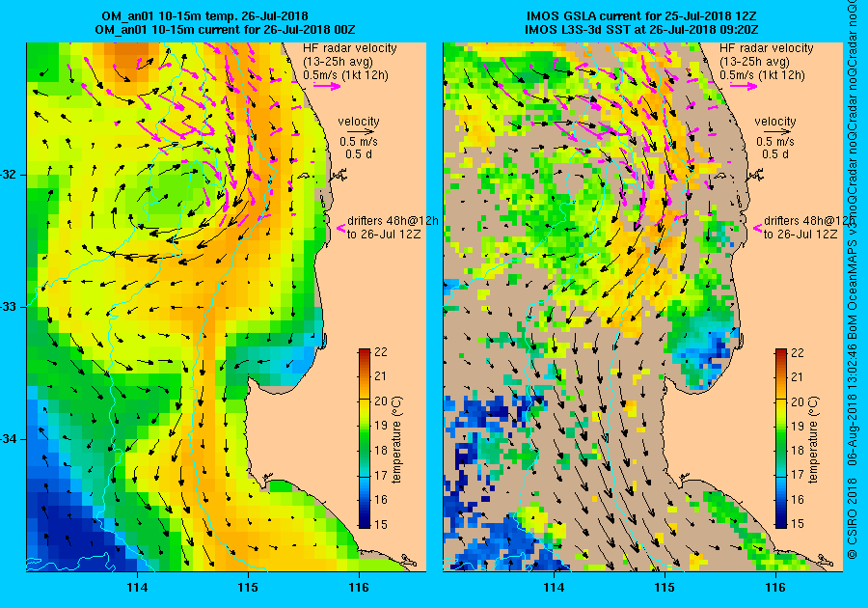Click colorbar tick label '20' on OM_an01 map
The height and width of the screenshot is (608, 868).
(x=381, y=401)
